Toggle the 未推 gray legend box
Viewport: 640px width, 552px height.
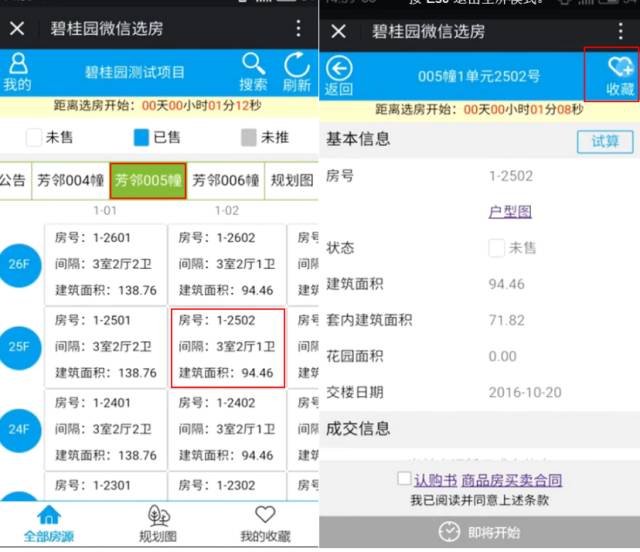click(x=249, y=137)
